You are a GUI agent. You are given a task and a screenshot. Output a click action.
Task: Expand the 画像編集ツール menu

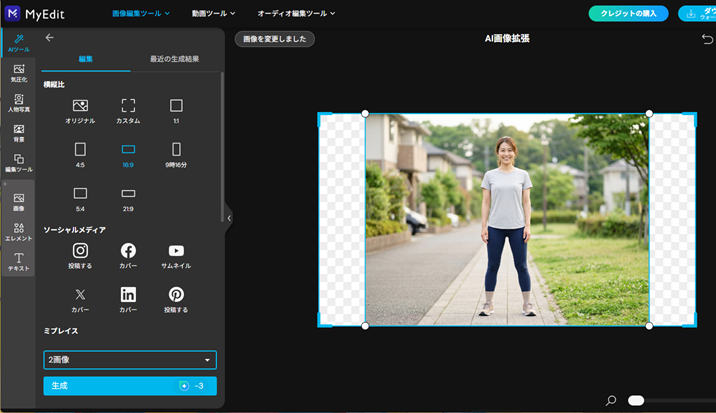click(140, 14)
